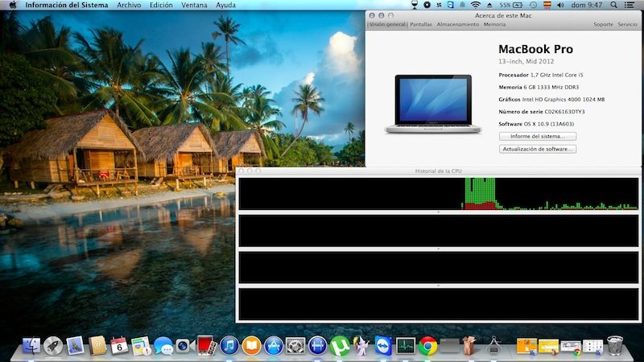The image size is (644, 362).
Task: Open Activity Monitor icon in dock
Action: pos(406,346)
